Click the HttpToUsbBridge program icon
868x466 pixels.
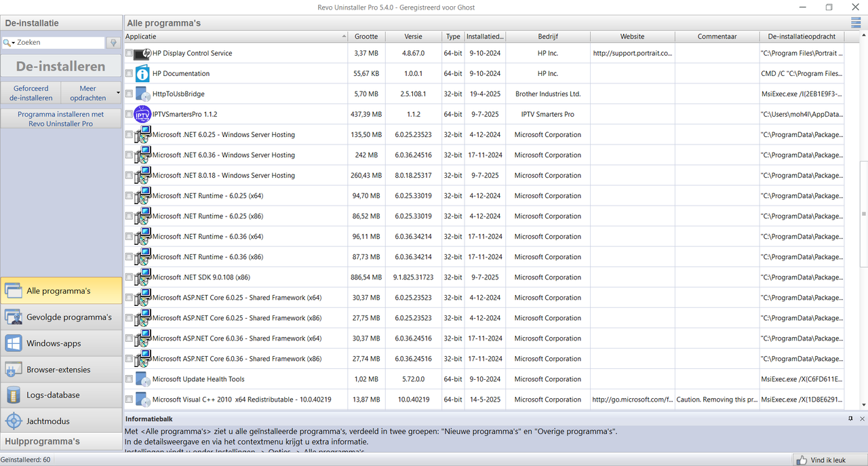pyautogui.click(x=142, y=94)
